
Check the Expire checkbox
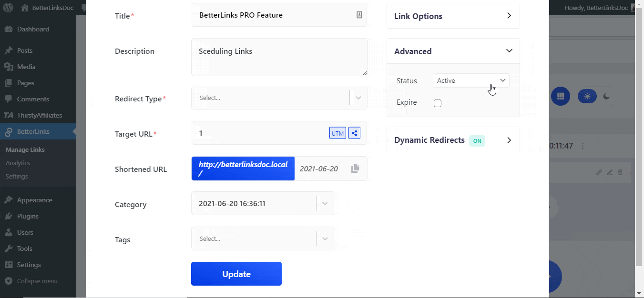point(438,103)
